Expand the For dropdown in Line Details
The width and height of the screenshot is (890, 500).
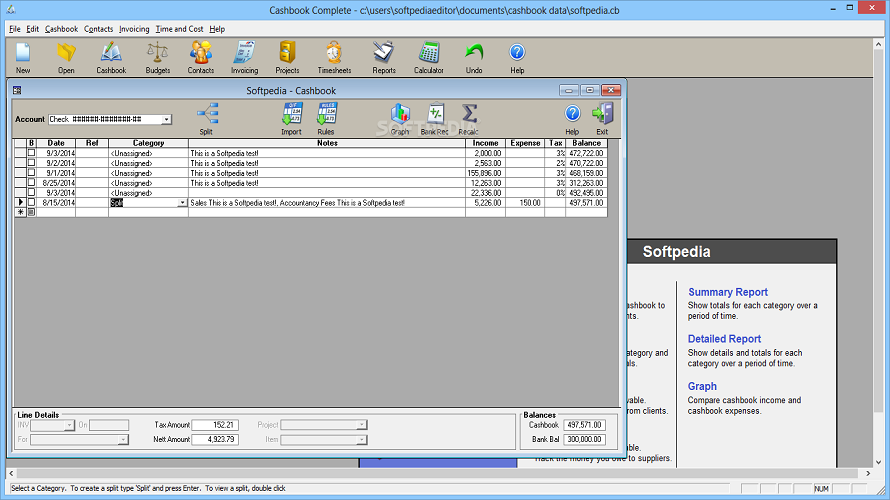coord(123,440)
